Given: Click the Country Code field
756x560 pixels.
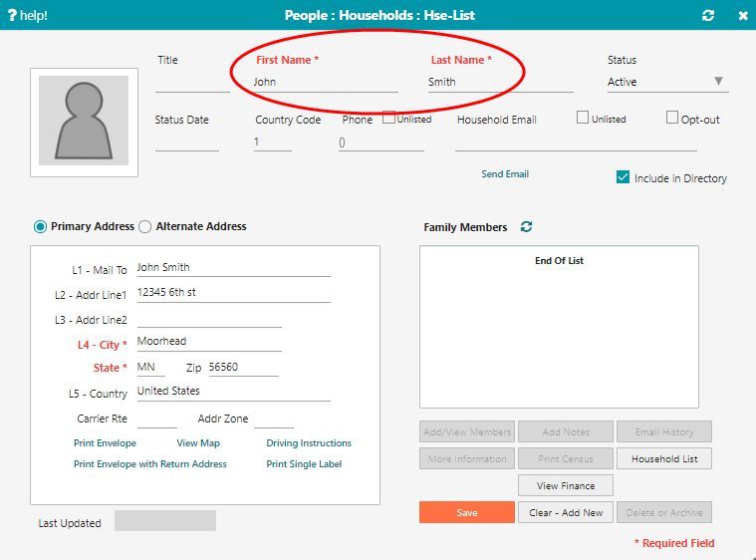Looking at the screenshot, I should (x=272, y=141).
